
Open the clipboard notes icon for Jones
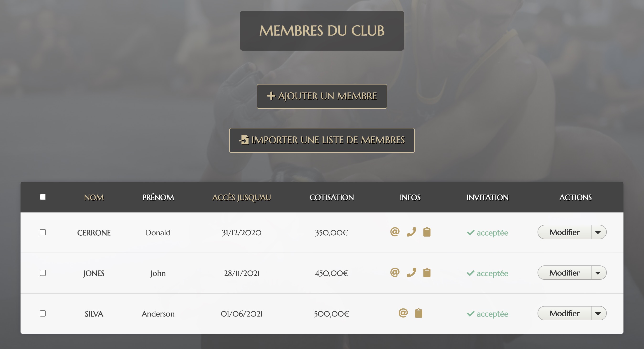427,273
